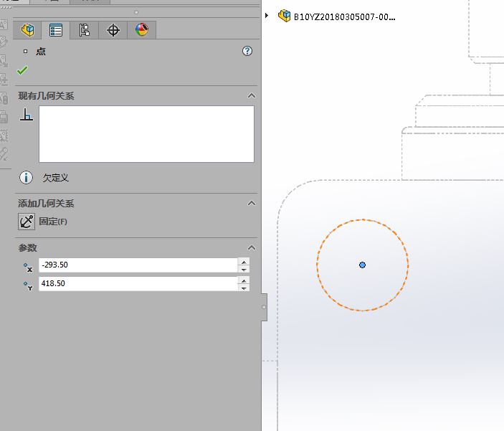
Task: Open the DimXpertManager crosshair tab
Action: tap(113, 30)
